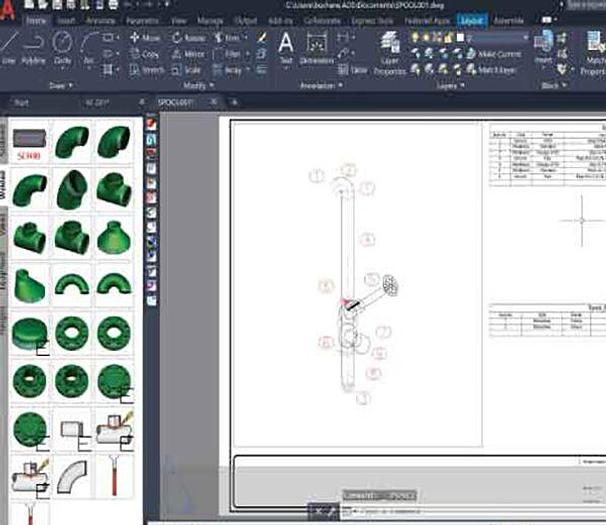Select the green cap fitting icon
The height and width of the screenshot is (525, 606).
coord(31,333)
